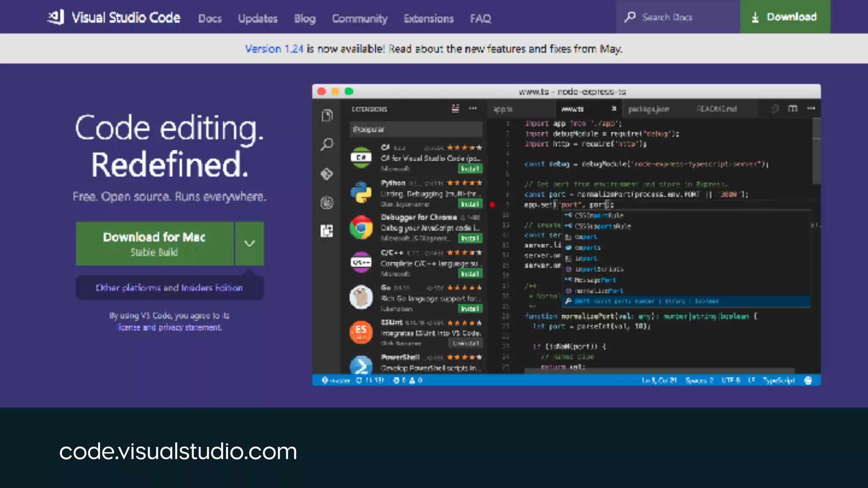Click the master branch status bar item
Image resolution: width=868 pixels, height=488 pixels.
336,380
